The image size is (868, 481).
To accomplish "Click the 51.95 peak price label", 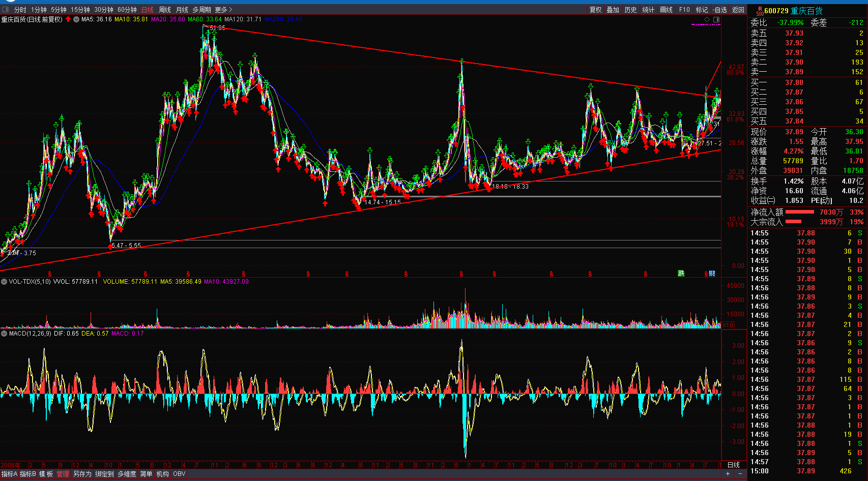I will pyautogui.click(x=217, y=28).
